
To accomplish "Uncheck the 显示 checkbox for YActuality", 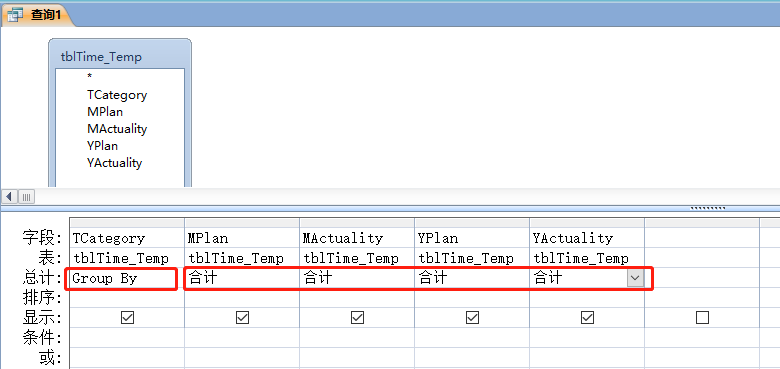I will click(x=587, y=317).
